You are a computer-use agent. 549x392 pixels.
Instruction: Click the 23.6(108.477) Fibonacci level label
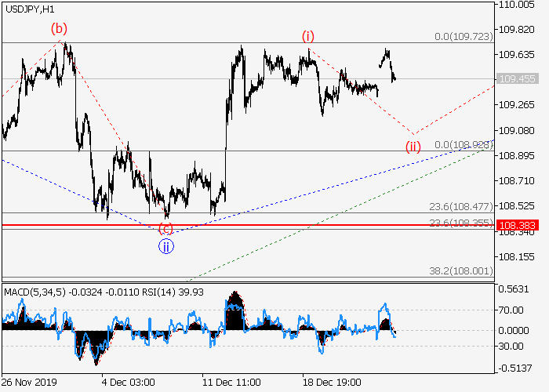tap(463, 207)
